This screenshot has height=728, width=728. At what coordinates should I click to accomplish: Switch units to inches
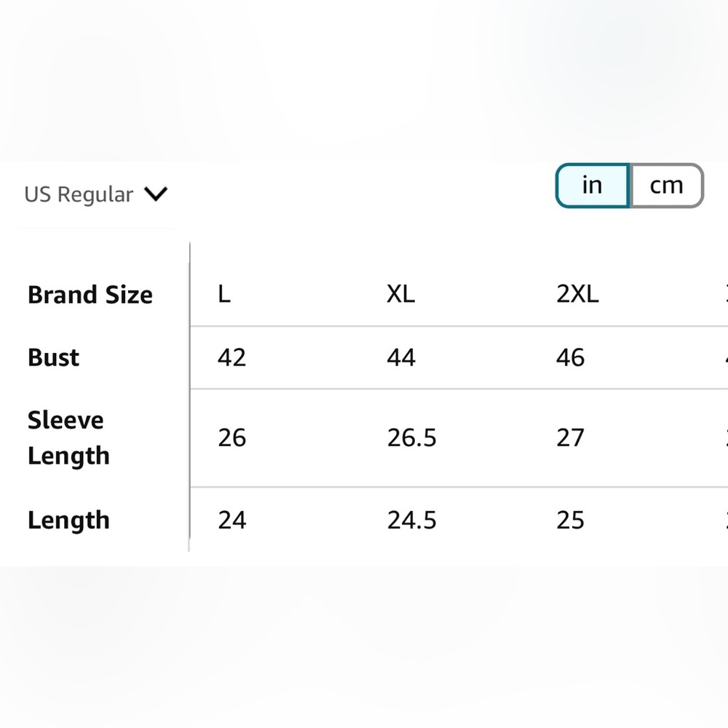593,185
